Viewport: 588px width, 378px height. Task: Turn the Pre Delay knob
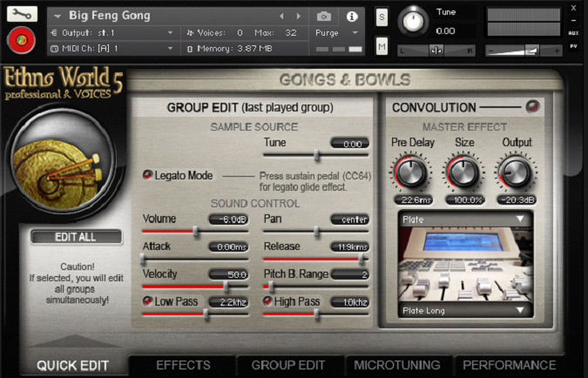point(411,172)
